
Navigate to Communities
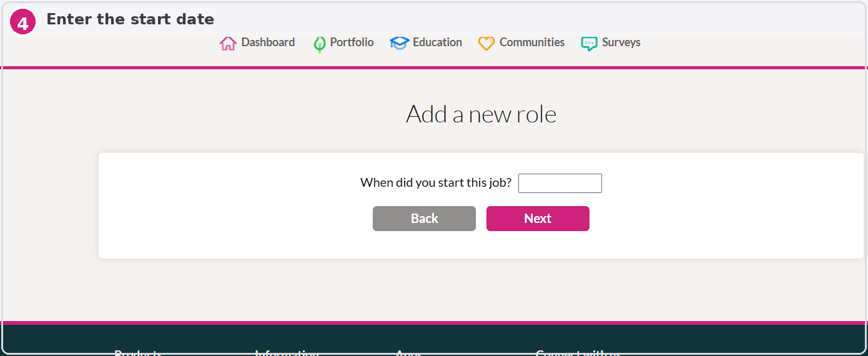(x=532, y=42)
